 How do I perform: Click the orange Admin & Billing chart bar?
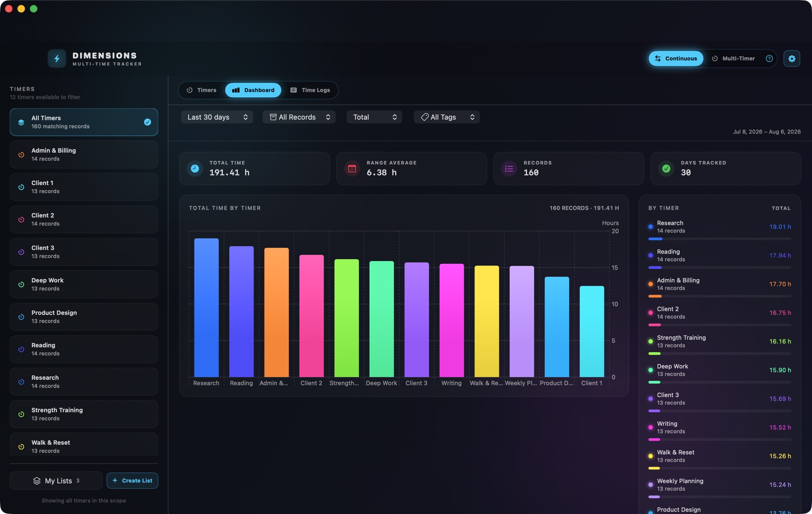[277, 312]
